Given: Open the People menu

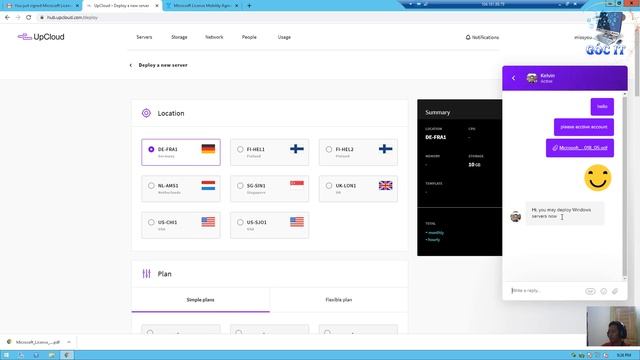Looking at the screenshot, I should [x=249, y=37].
